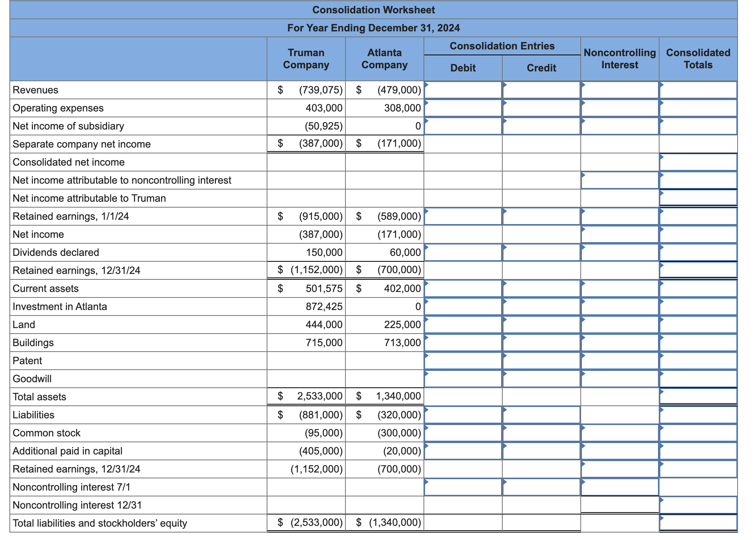Select Noncontrolling interest 7/1 NCI cell

(620, 487)
